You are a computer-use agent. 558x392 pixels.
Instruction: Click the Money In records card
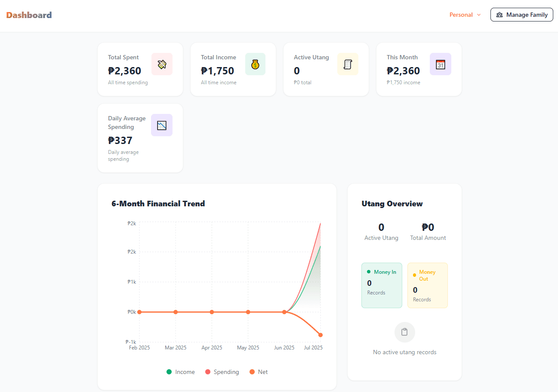point(382,285)
